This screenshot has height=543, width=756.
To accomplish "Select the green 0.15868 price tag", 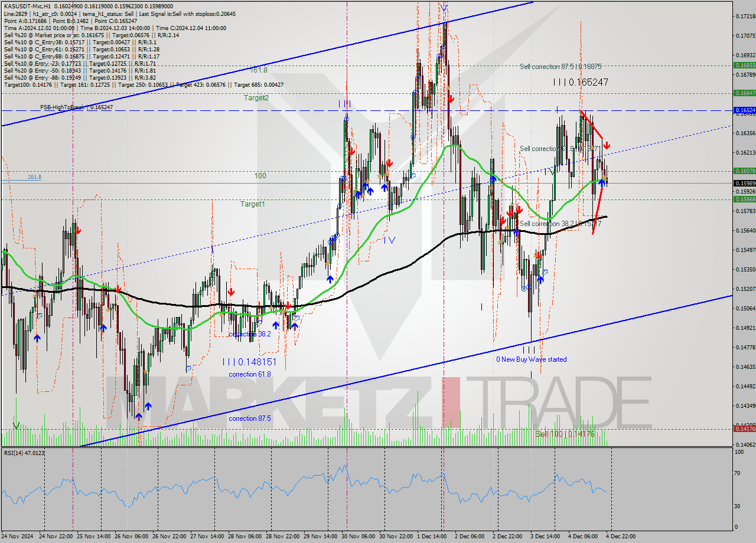I will point(744,199).
